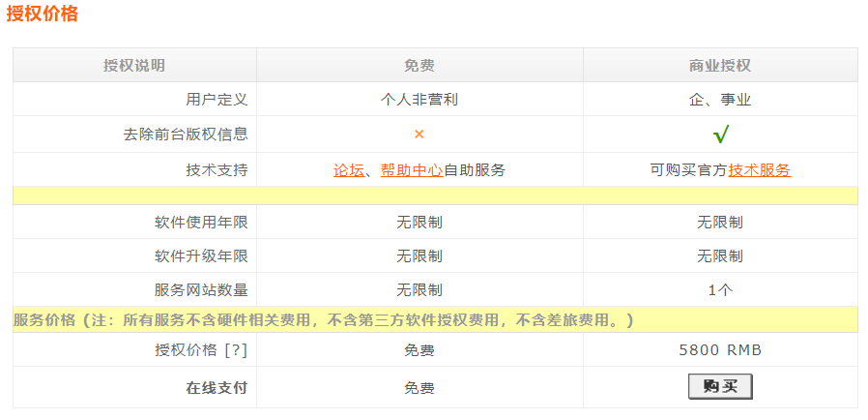Select the 免费 column header
This screenshot has width=868, height=420.
click(420, 66)
